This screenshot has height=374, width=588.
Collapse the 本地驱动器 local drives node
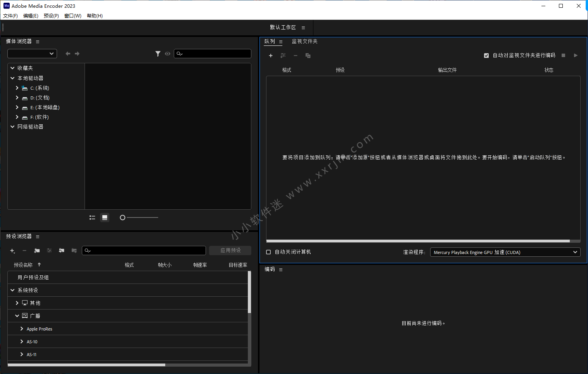12,78
